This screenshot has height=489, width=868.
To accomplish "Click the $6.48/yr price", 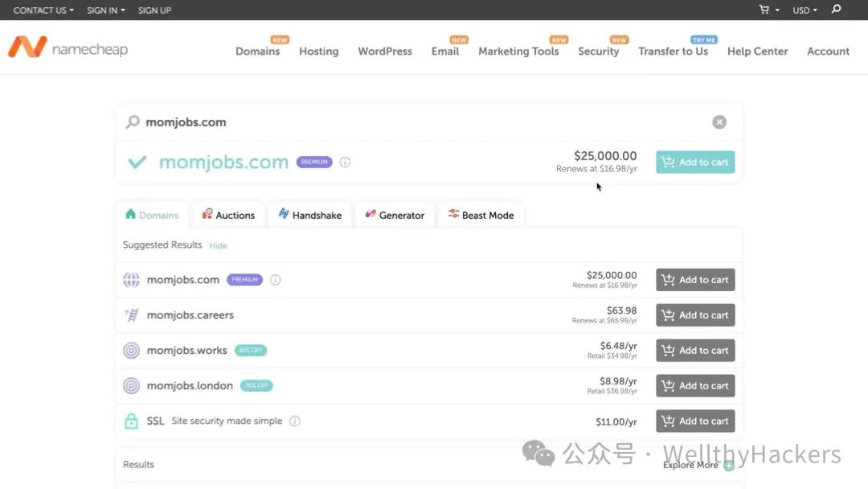I will pos(618,346).
